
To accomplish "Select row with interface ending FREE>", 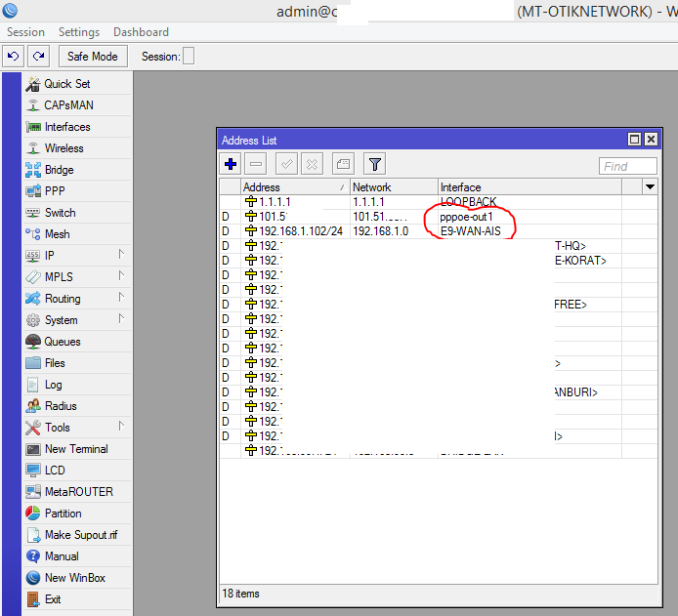I will click(x=438, y=305).
